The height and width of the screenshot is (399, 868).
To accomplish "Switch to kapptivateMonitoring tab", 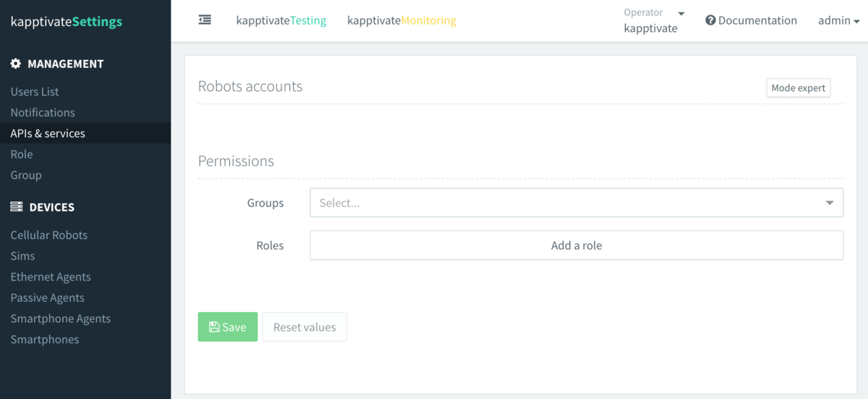I will pyautogui.click(x=401, y=20).
